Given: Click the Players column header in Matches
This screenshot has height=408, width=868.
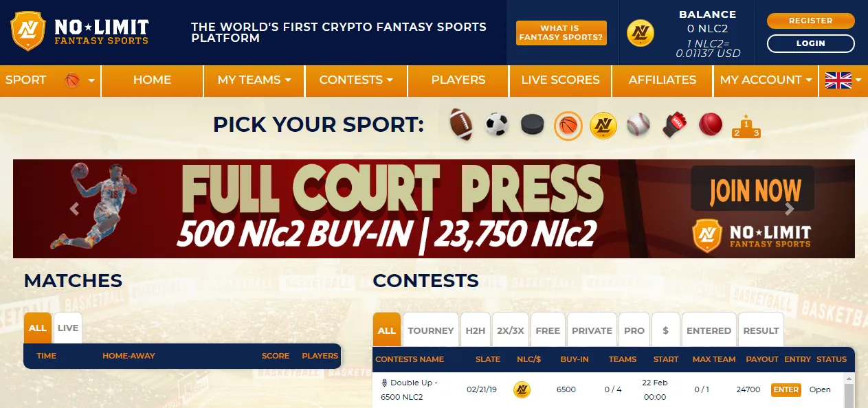Looking at the screenshot, I should point(320,356).
